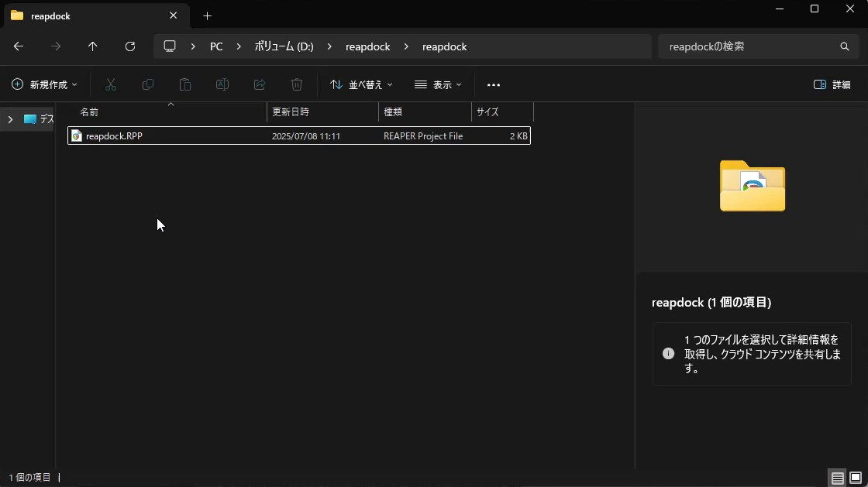868x487 pixels.
Task: Open the 表示 view dropdown
Action: 438,84
